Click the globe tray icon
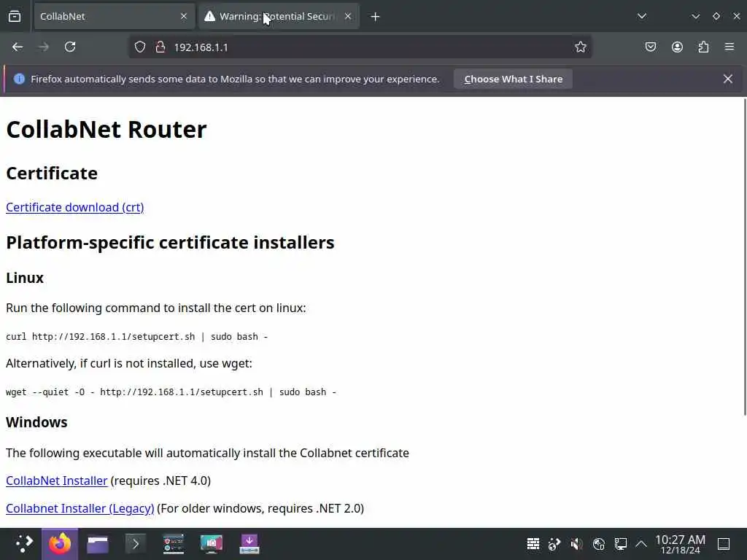747x560 pixels. [599, 544]
